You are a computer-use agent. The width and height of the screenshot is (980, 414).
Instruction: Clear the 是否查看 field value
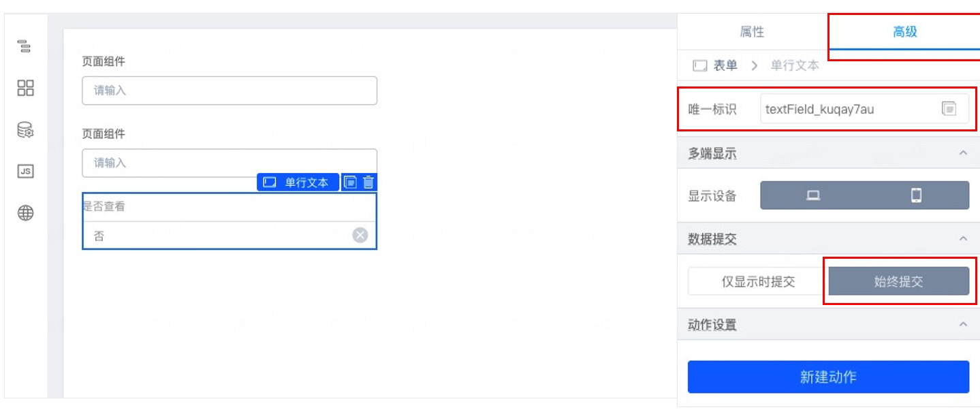click(360, 236)
